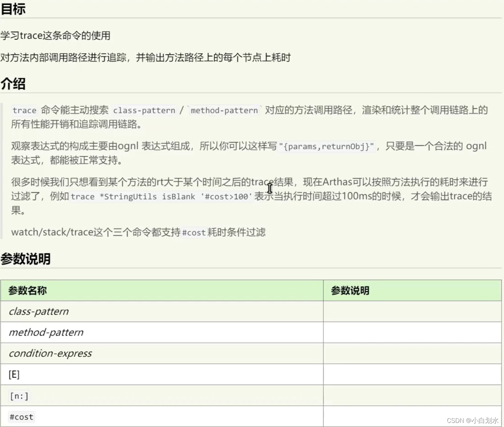Click the inline trace code starting the intro
Image resolution: width=504 pixels, height=427 pixels.
point(24,111)
